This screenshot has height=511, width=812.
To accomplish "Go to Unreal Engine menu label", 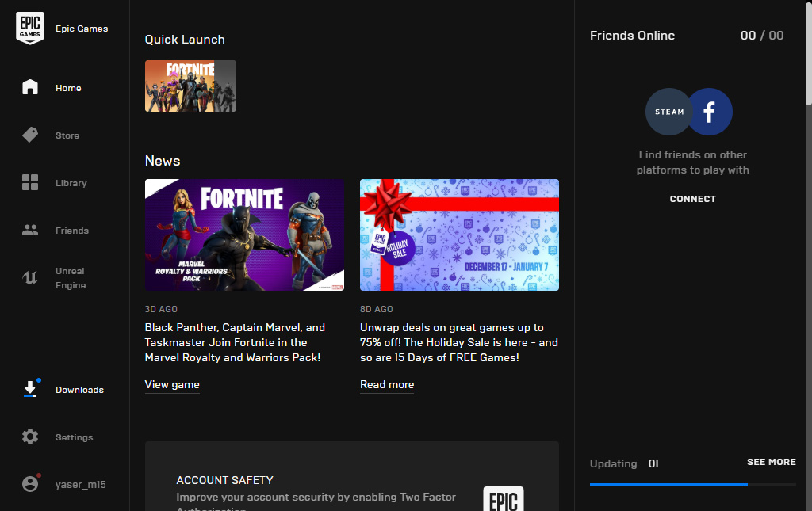I will point(71,278).
